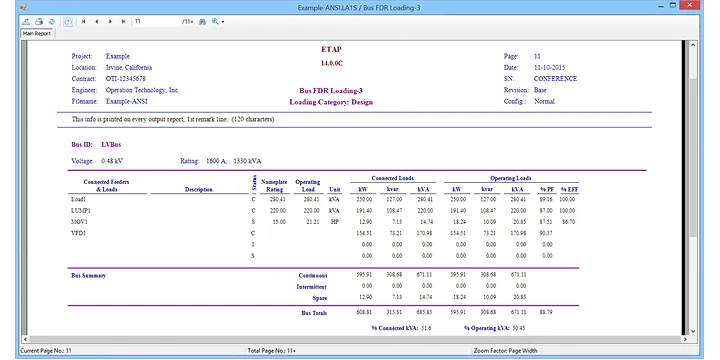Image resolution: width=720 pixels, height=360 pixels.
Task: Click the Operating Loads group header
Action: [x=510, y=178]
